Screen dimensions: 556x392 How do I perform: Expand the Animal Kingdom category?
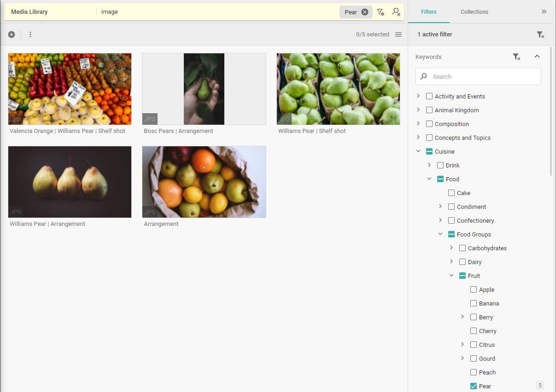click(418, 110)
